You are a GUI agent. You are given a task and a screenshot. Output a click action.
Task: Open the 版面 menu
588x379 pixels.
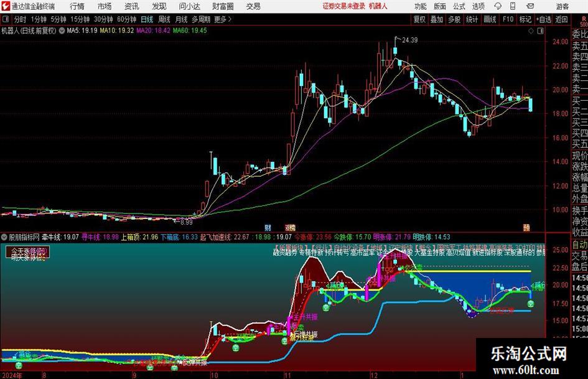[x=439, y=6]
